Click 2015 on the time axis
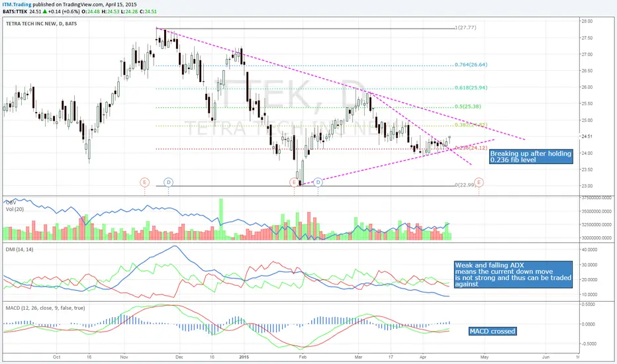The image size is (617, 364). point(244,357)
